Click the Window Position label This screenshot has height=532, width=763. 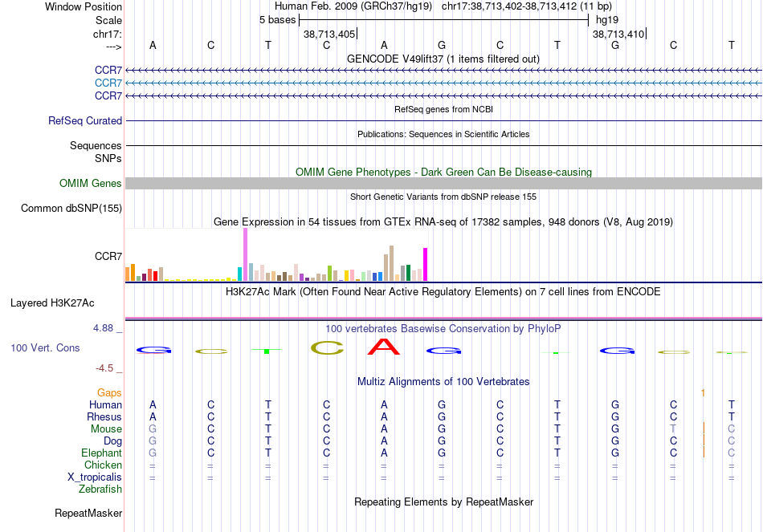click(84, 6)
